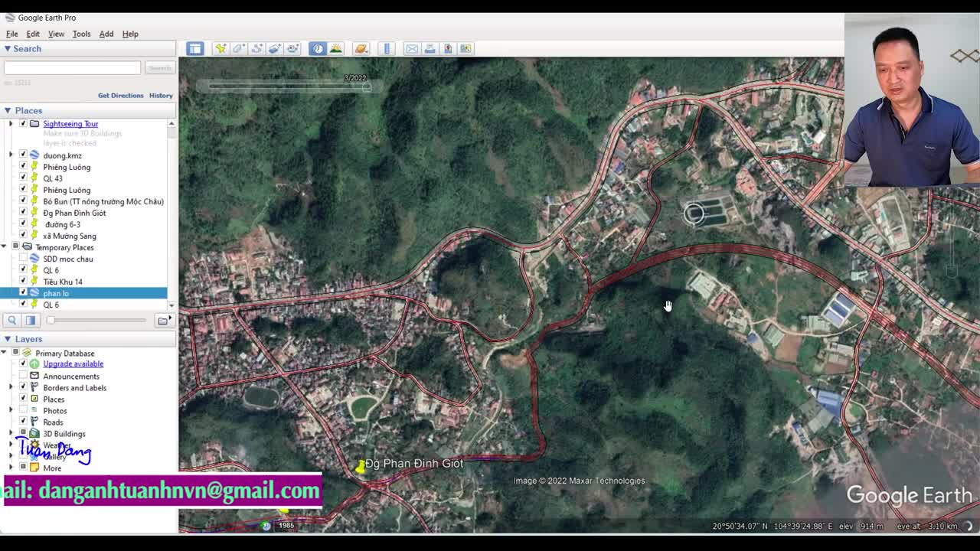Start the Record a Tour tool
The width and height of the screenshot is (980, 551).
tap(293, 49)
